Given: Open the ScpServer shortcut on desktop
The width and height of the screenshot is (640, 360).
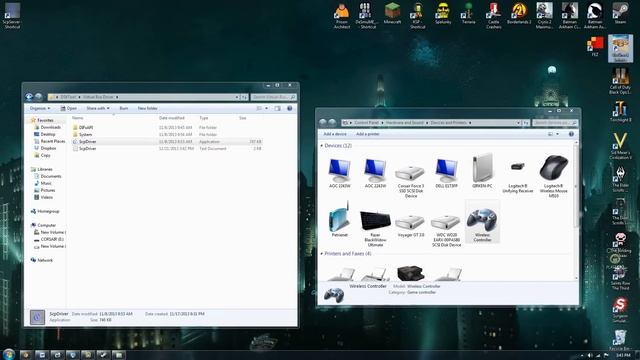Looking at the screenshot, I should point(12,16).
